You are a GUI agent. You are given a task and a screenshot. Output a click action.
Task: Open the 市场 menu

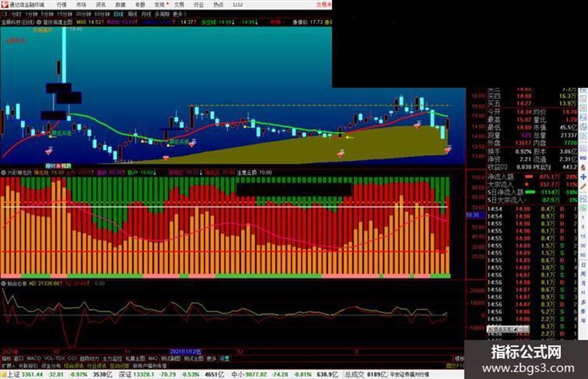81,5
